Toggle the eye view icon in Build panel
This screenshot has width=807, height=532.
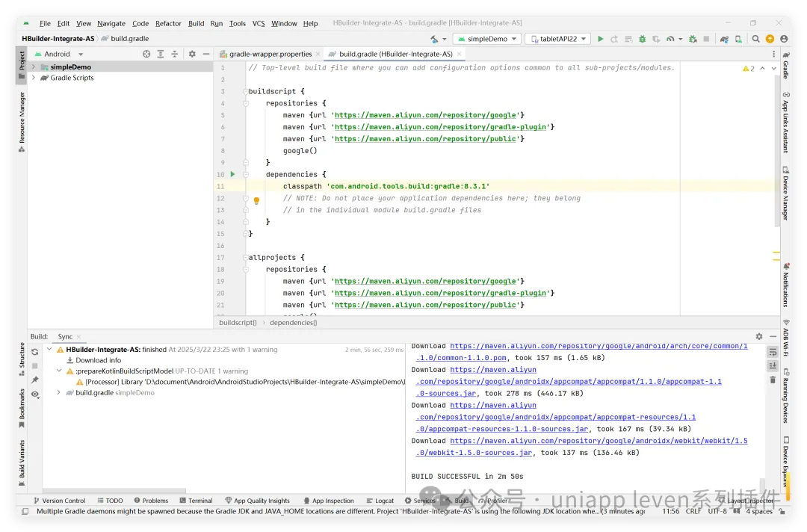[x=35, y=394]
